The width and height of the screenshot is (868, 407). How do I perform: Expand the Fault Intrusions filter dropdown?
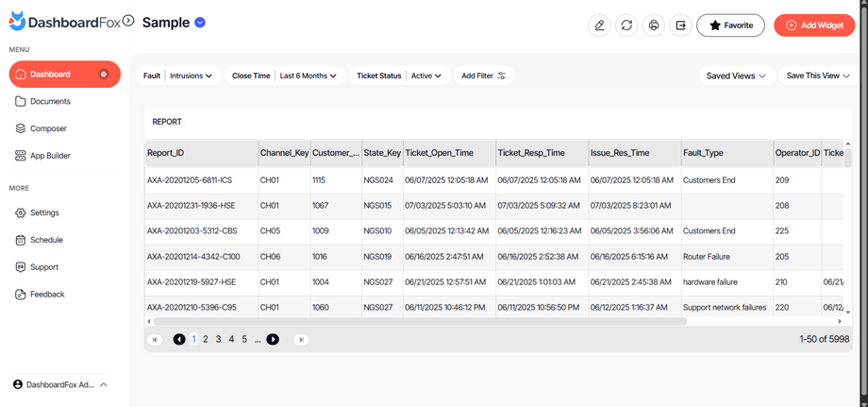[x=192, y=76]
